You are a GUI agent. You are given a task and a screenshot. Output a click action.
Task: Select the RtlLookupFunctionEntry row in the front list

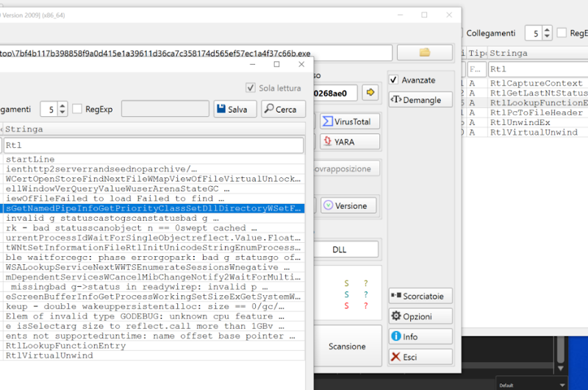pyautogui.click(x=154, y=345)
